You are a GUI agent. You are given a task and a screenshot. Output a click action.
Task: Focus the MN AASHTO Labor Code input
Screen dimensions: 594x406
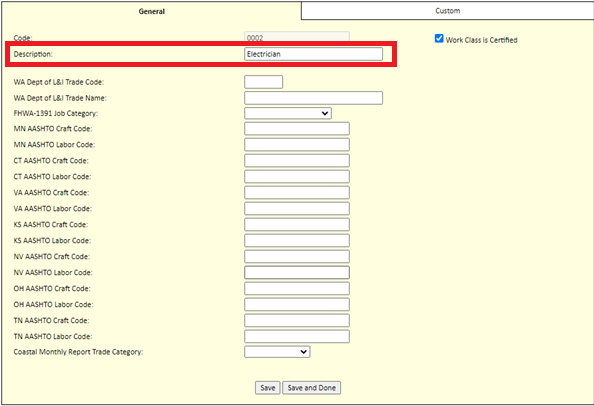(297, 145)
